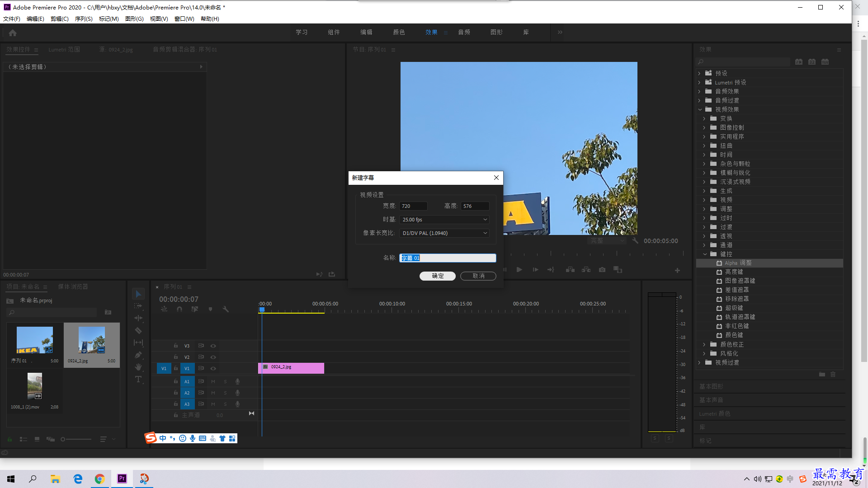Viewport: 868px width, 488px height.
Task: Open the 时基 25.00 fps dropdown
Action: click(444, 220)
